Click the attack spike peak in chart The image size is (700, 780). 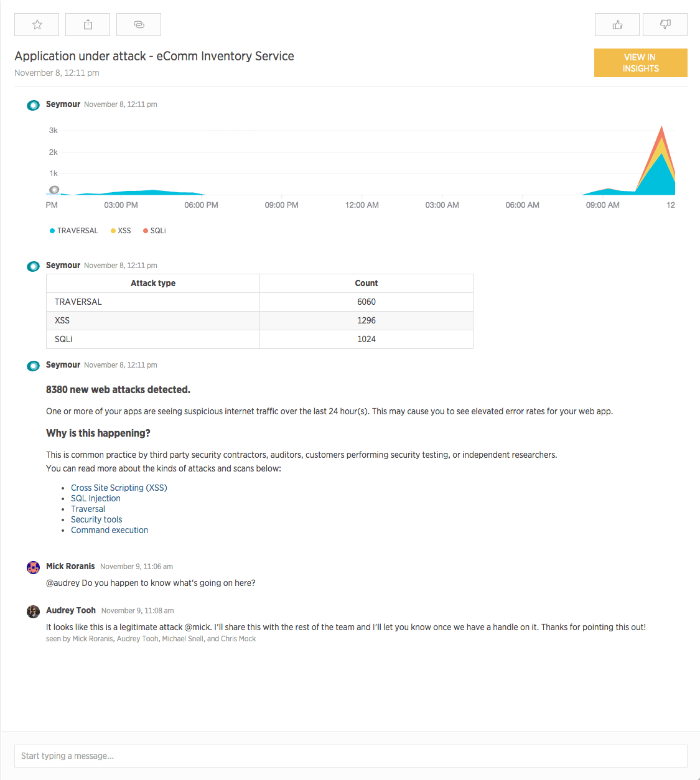click(x=661, y=129)
